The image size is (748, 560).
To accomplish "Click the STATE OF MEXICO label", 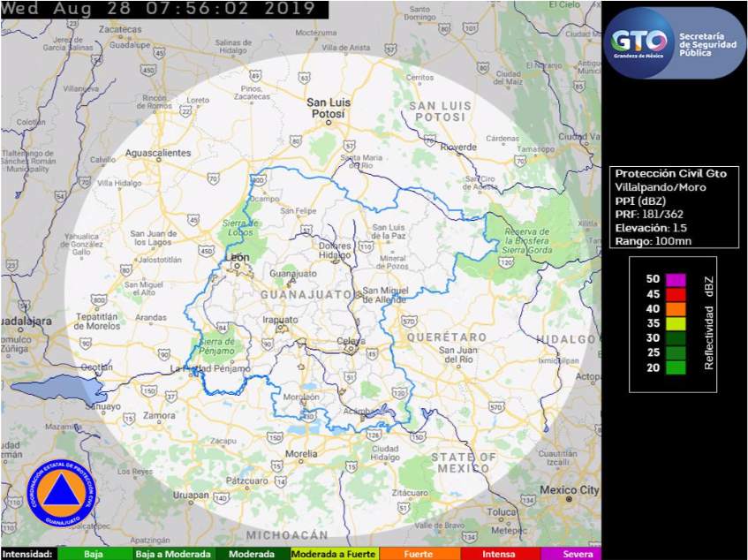I will tap(464, 463).
